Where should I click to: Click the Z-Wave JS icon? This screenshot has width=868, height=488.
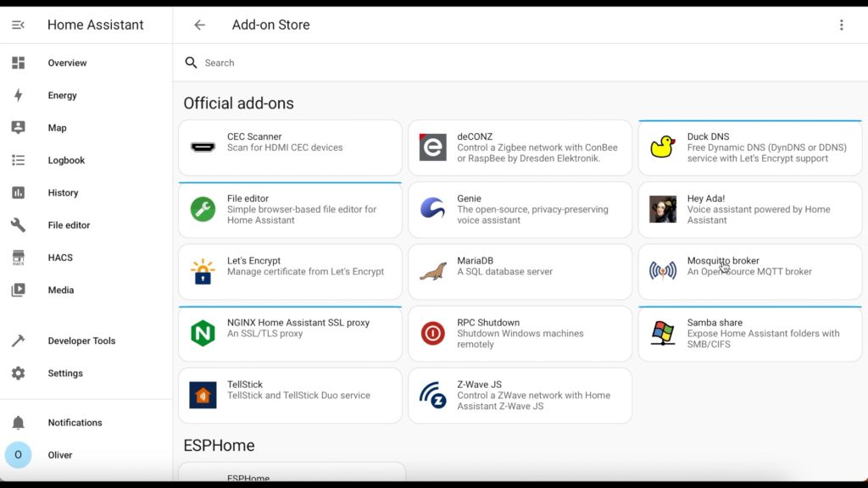pyautogui.click(x=432, y=395)
